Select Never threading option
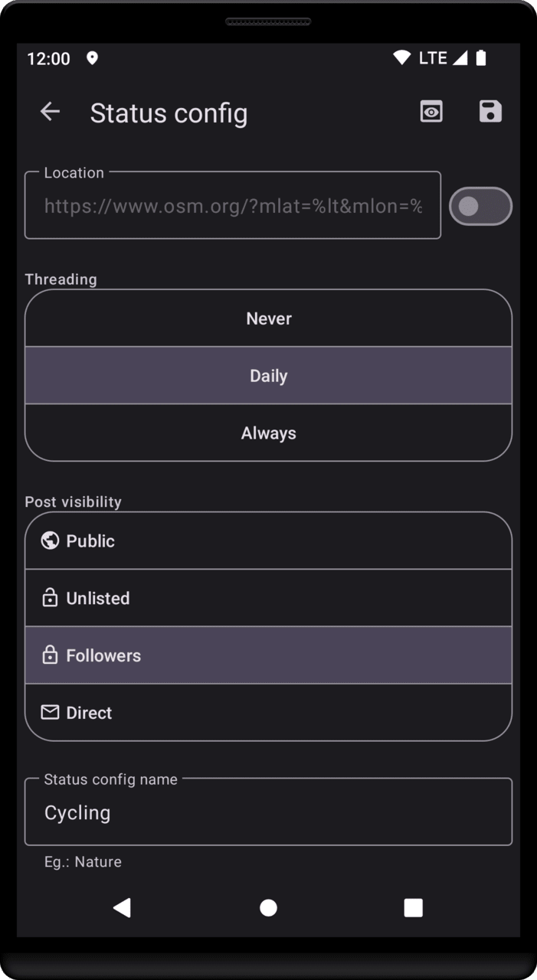This screenshot has height=980, width=537. click(x=268, y=318)
